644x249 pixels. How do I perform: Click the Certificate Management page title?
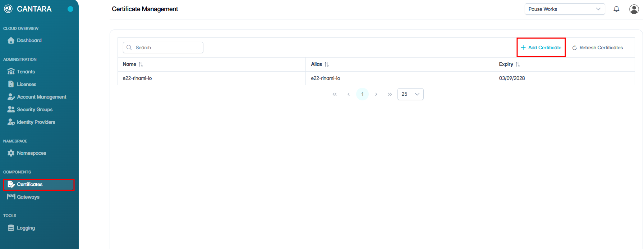145,9
